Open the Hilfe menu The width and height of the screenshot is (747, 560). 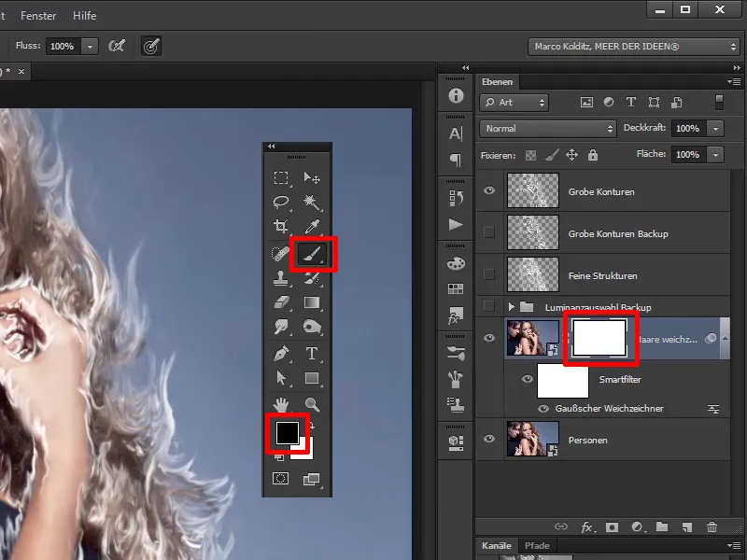pos(84,16)
